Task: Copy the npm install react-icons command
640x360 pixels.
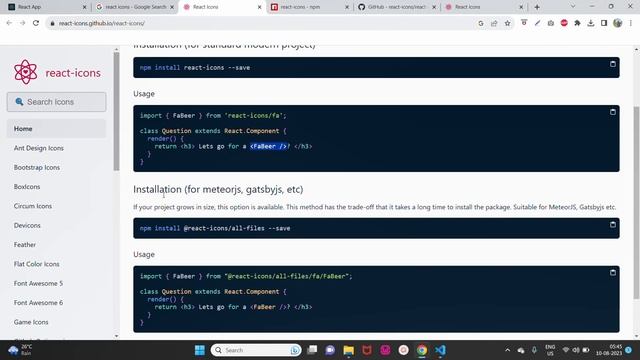Action: point(613,64)
